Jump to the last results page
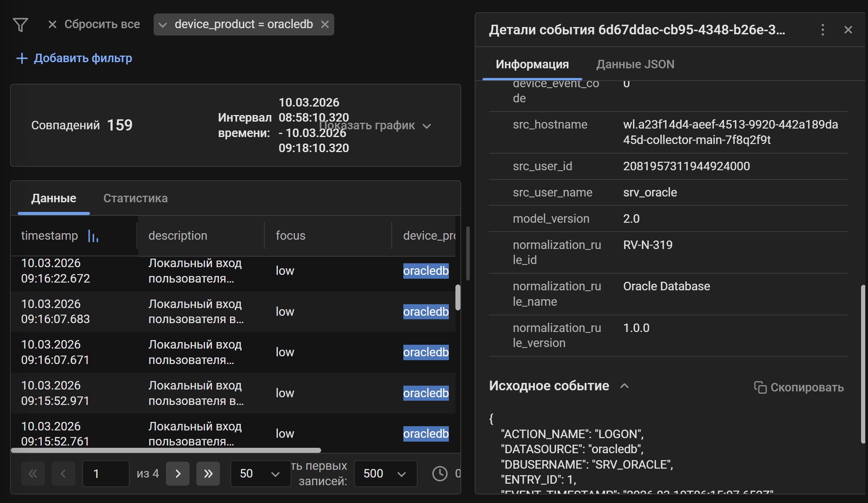 pyautogui.click(x=208, y=474)
